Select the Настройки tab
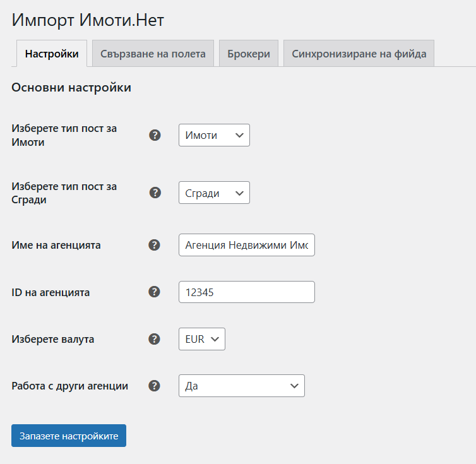 point(52,54)
